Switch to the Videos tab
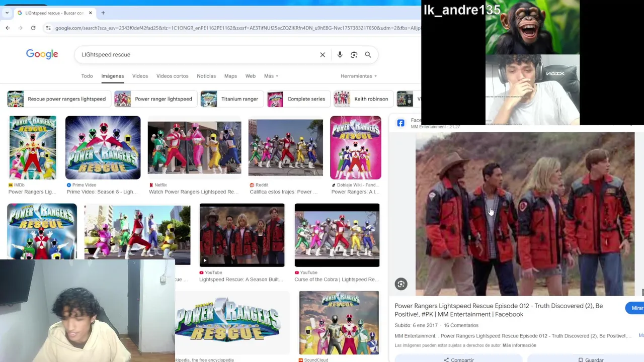 coord(140,76)
